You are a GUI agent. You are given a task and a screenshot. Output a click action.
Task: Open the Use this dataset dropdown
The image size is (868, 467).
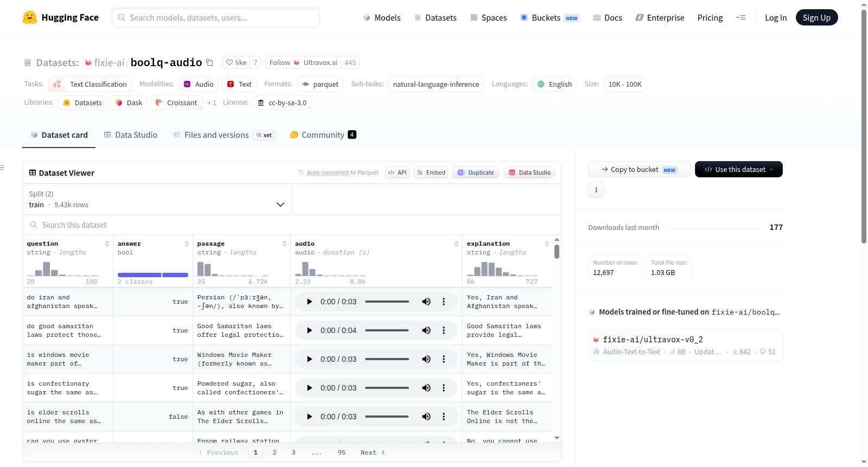739,169
